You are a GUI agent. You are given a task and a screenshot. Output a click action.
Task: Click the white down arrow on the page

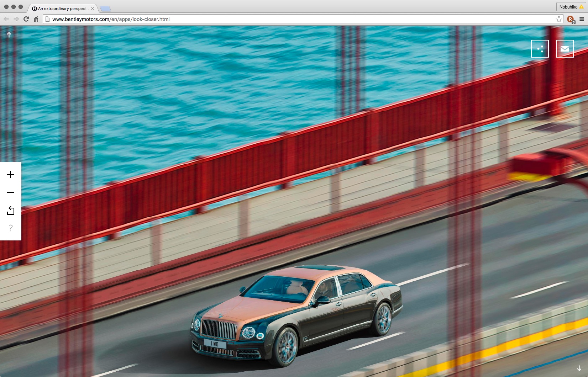point(579,368)
